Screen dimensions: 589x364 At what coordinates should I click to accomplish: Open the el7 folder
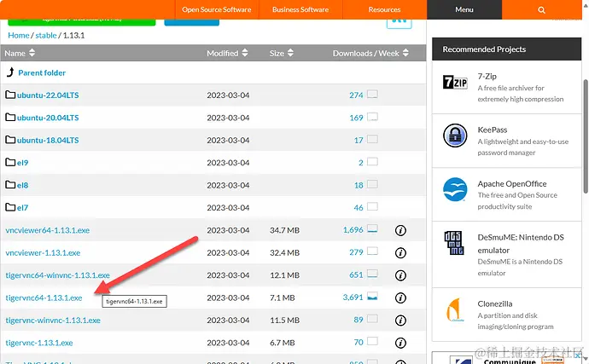pyautogui.click(x=22, y=208)
